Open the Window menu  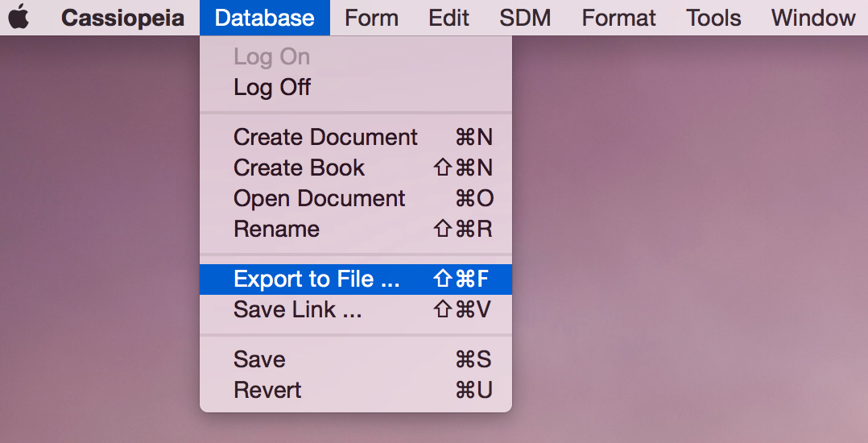tap(813, 18)
